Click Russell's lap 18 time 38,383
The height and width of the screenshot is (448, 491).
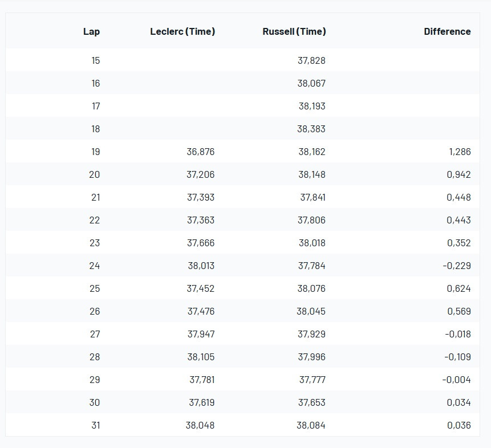point(311,129)
